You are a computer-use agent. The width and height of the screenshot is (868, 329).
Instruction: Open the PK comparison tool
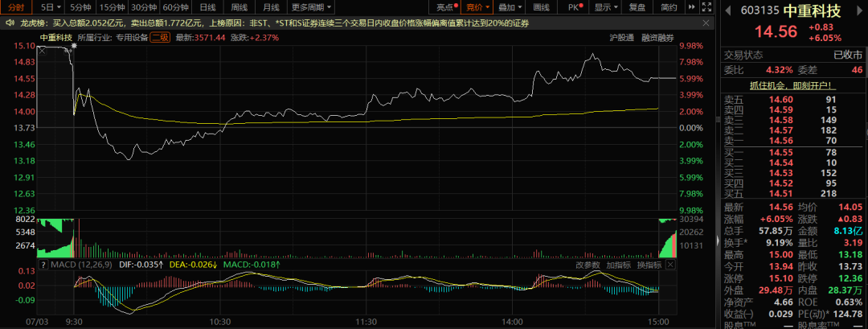(575, 7)
